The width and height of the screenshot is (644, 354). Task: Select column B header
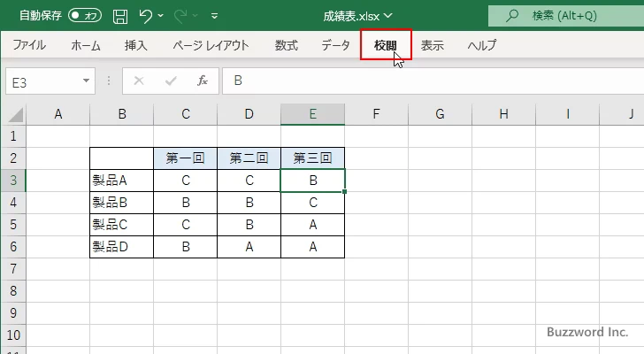[x=121, y=114]
